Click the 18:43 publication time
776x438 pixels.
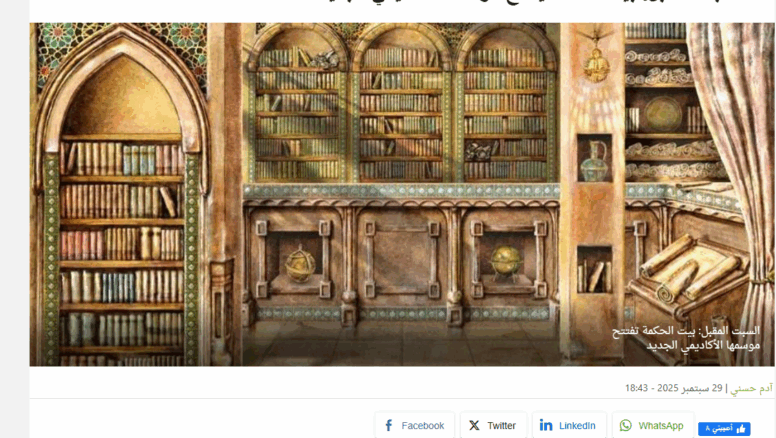tap(636, 388)
